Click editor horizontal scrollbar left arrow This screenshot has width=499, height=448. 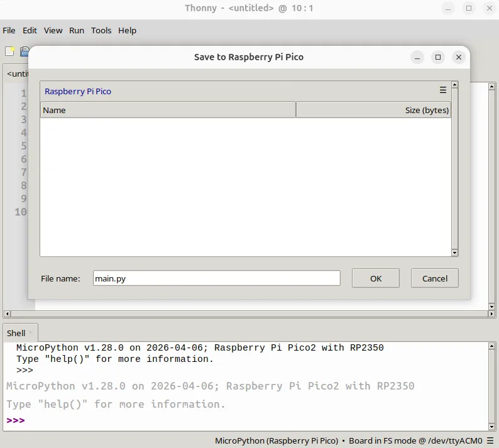point(7,314)
